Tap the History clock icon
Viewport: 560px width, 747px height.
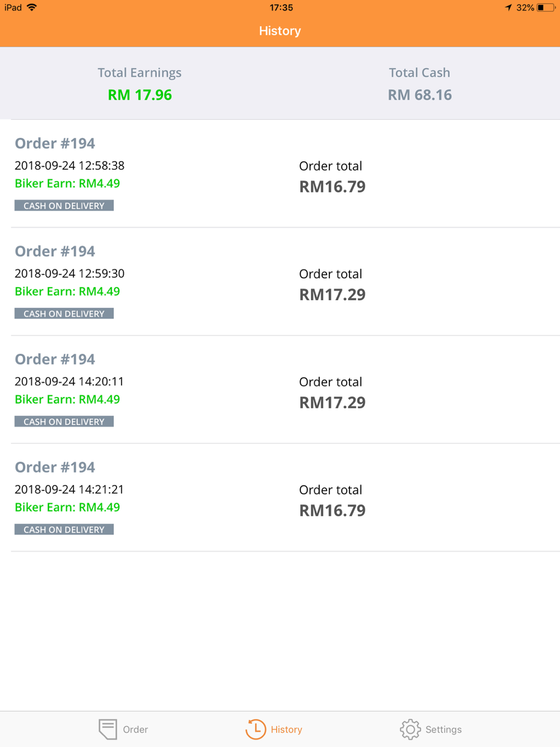tap(255, 729)
